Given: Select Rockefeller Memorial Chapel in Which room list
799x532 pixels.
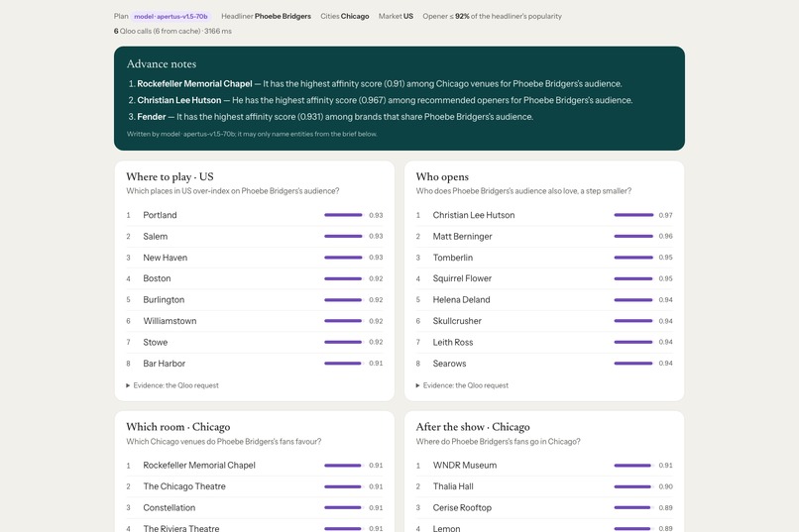Looking at the screenshot, I should click(255, 466).
